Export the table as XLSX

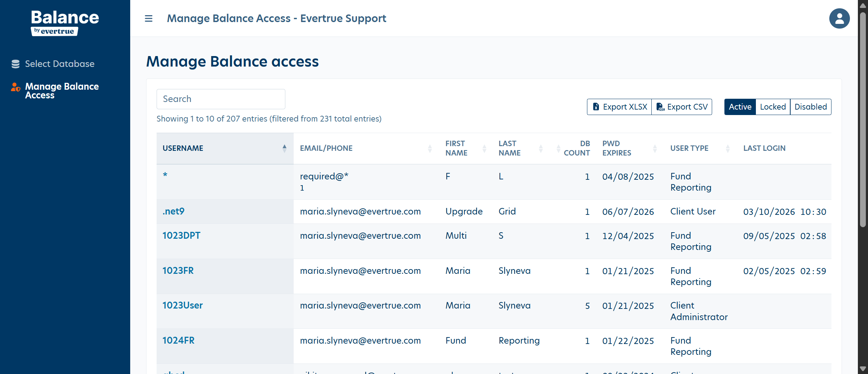coord(619,107)
